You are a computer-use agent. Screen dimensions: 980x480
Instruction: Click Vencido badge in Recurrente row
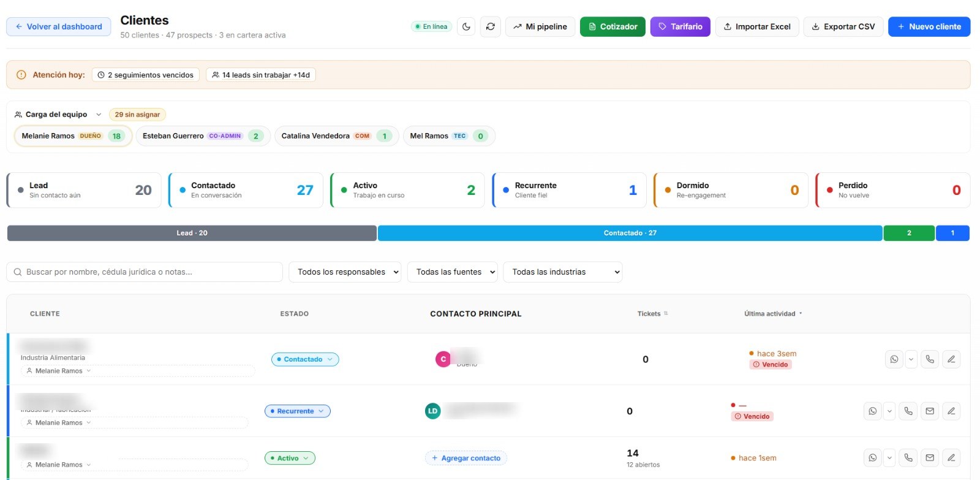pyautogui.click(x=752, y=416)
